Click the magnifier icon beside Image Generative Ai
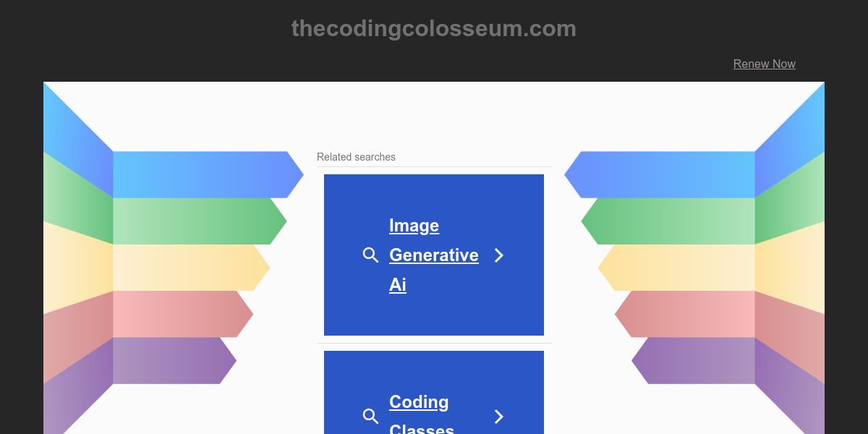 (x=370, y=255)
